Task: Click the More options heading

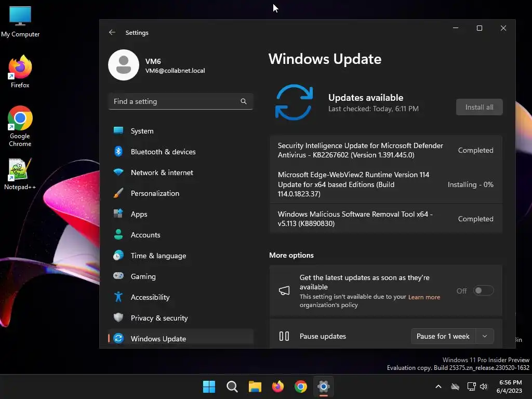Action: (x=291, y=255)
